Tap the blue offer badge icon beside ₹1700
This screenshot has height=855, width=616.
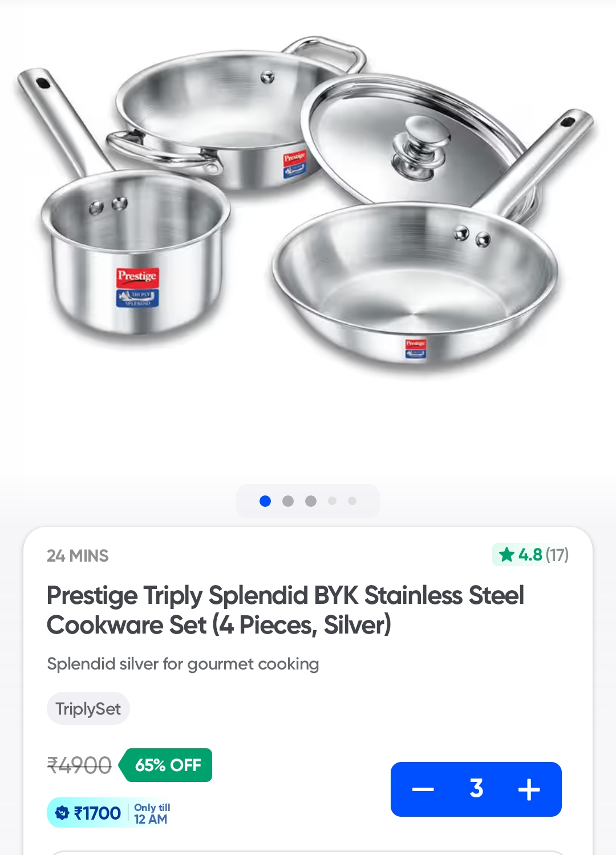(62, 812)
